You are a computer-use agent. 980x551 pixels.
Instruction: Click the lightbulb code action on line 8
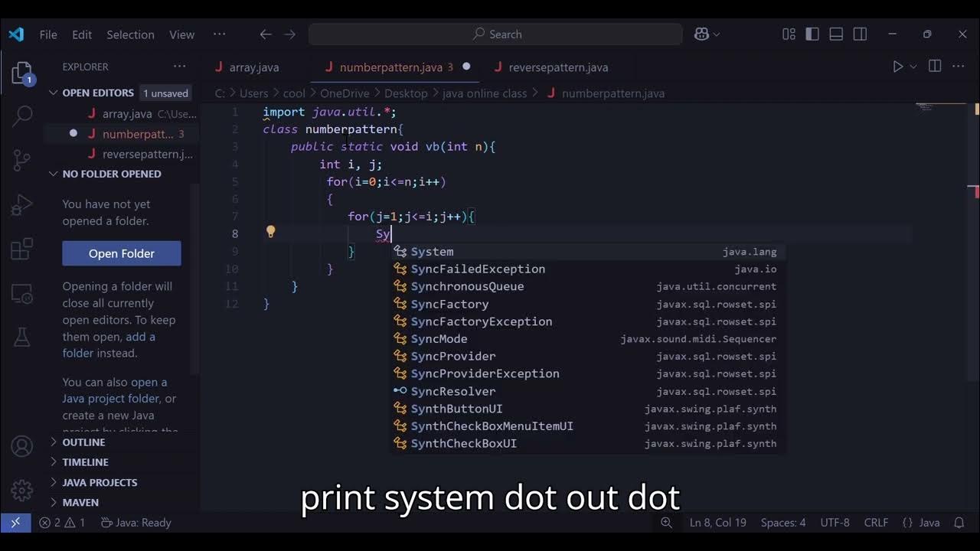(x=270, y=232)
